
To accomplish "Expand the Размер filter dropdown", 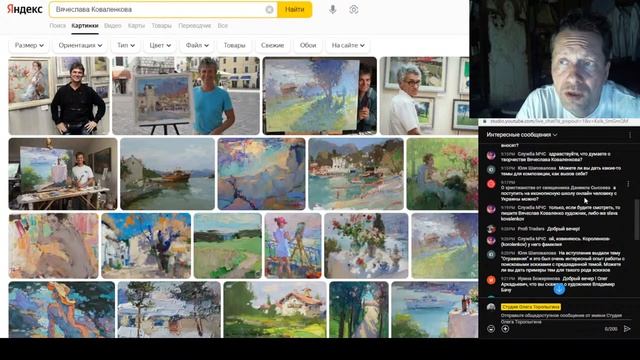I will click(x=29, y=45).
